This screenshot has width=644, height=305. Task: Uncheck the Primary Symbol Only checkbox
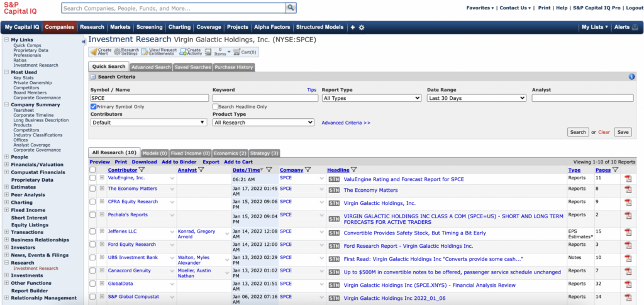[x=94, y=107]
